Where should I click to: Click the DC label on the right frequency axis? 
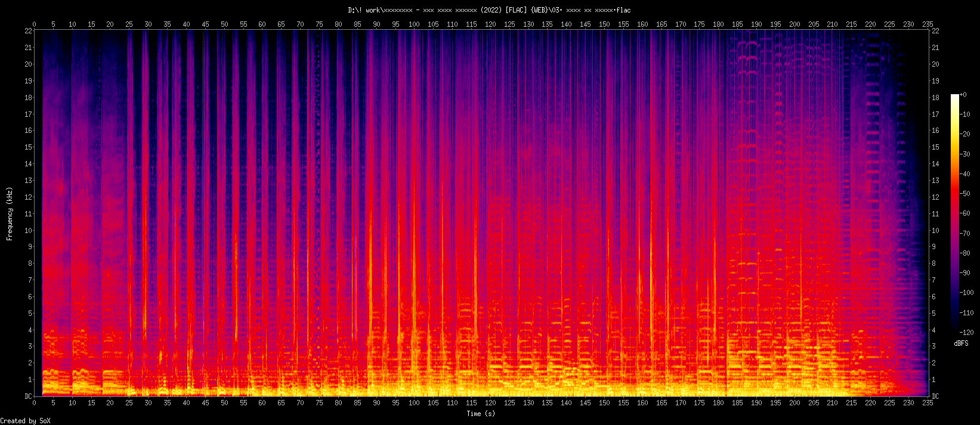click(x=935, y=396)
